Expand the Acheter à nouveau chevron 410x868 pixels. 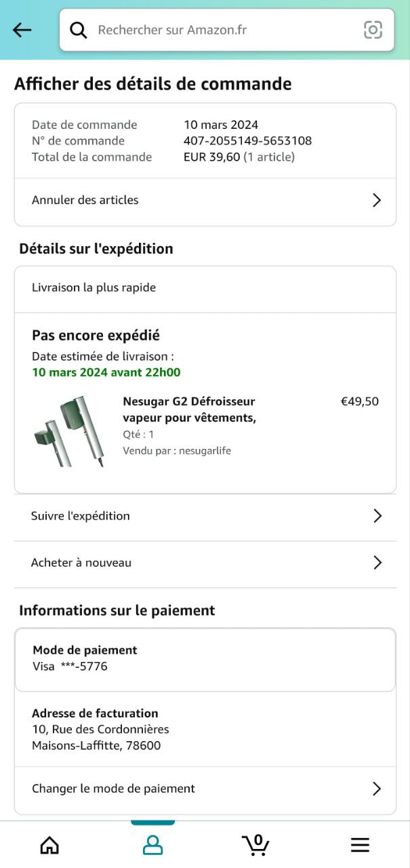tap(377, 563)
